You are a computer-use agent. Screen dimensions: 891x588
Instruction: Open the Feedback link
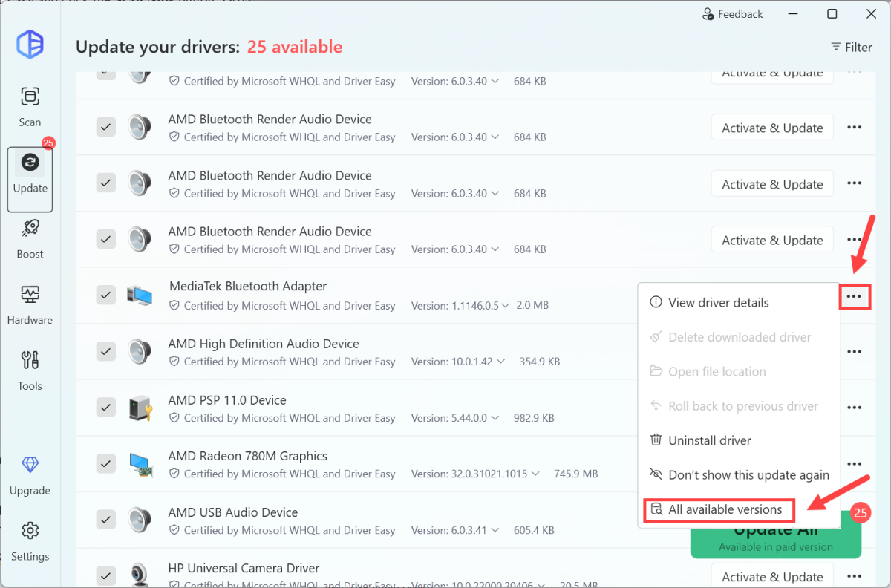coord(732,14)
